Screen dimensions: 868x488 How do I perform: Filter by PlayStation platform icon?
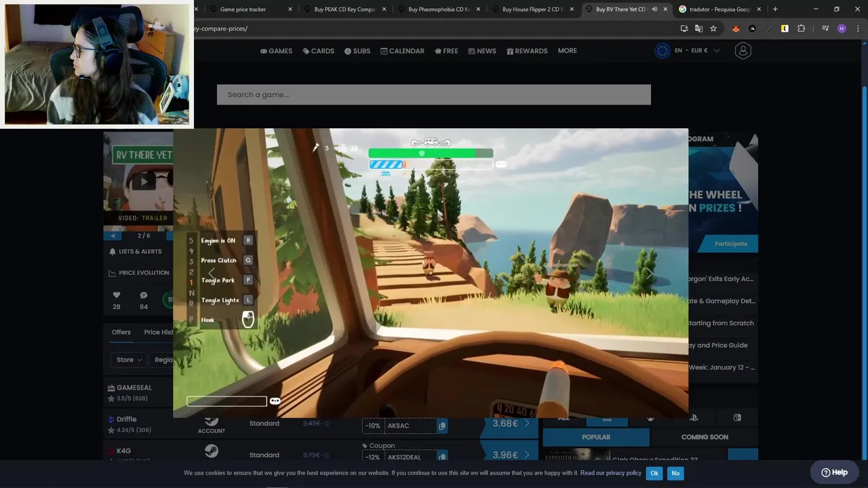pyautogui.click(x=694, y=418)
